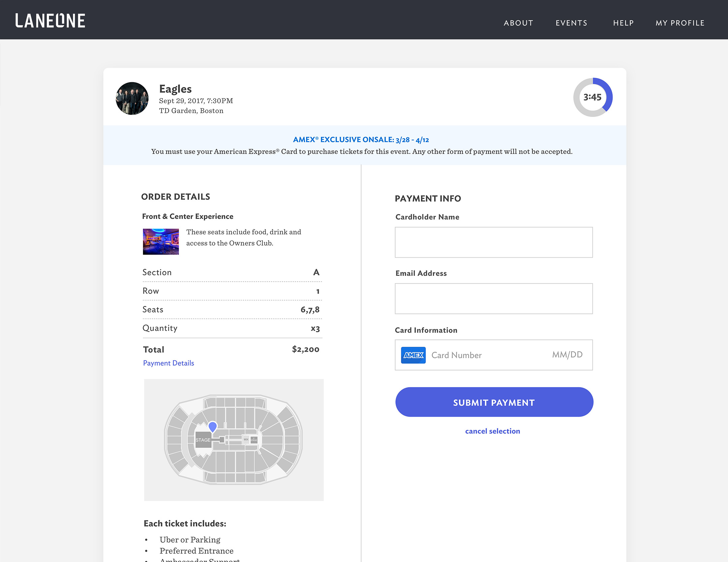Image resolution: width=728 pixels, height=562 pixels.
Task: Open the Payment Details link
Action: pyautogui.click(x=169, y=363)
